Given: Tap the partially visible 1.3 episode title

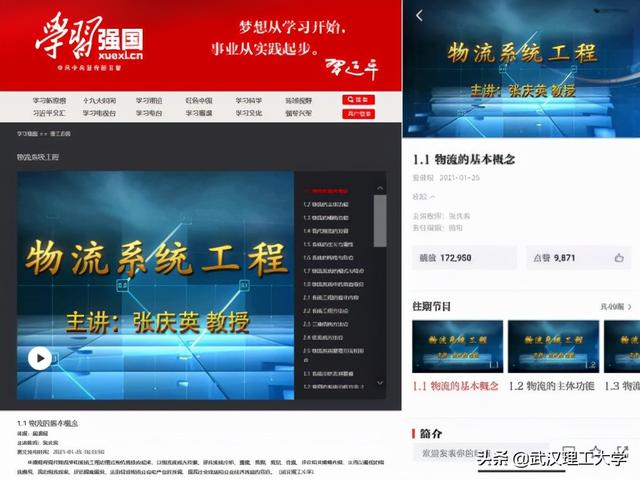Looking at the screenshot, I should pos(622,386).
